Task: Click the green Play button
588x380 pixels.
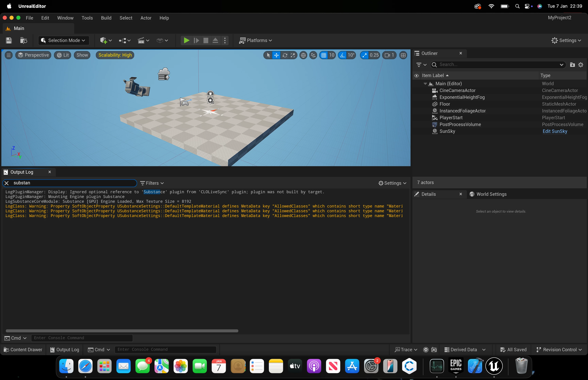Action: 186,40
